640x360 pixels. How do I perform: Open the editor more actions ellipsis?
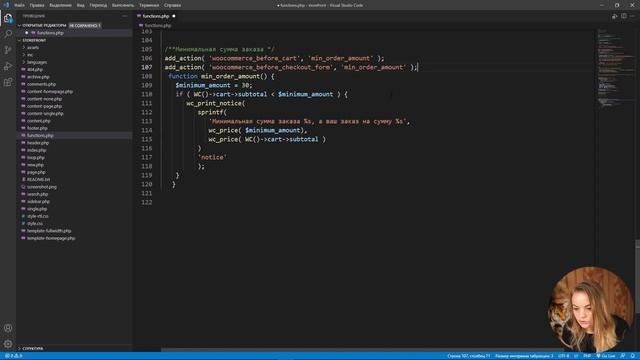tap(633, 16)
